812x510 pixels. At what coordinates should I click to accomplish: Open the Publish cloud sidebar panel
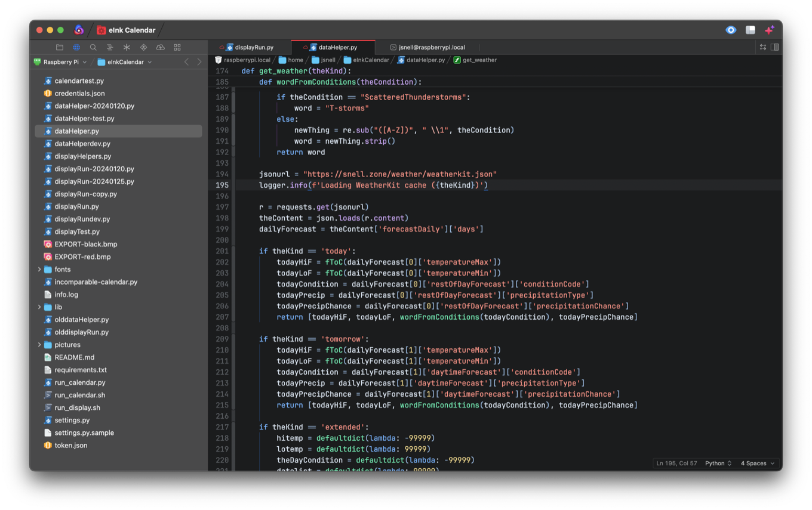pyautogui.click(x=160, y=47)
